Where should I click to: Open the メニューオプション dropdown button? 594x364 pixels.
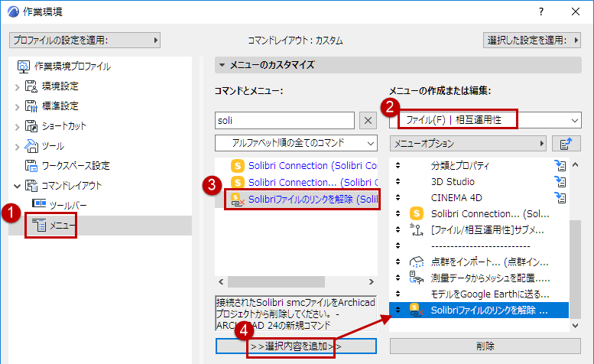pos(468,144)
